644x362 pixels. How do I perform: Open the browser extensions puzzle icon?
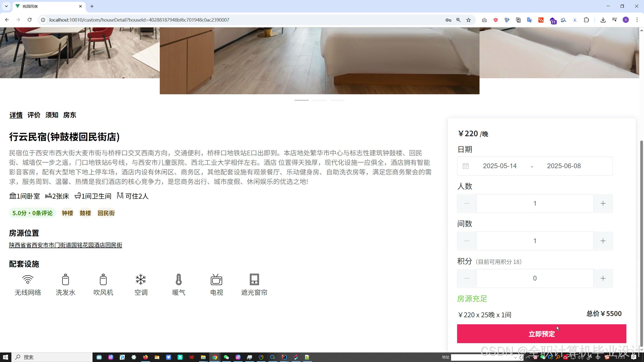click(586, 20)
